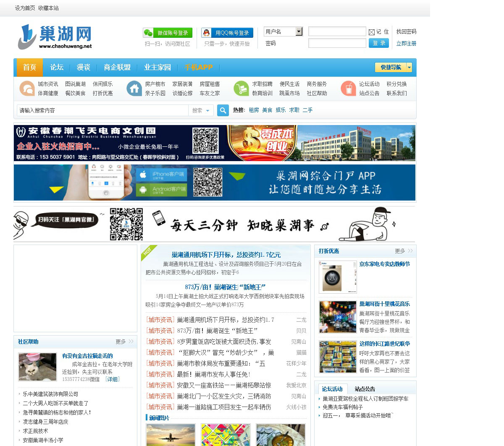
Task: Open the 跳蚤市场 category link
Action: click(x=289, y=93)
